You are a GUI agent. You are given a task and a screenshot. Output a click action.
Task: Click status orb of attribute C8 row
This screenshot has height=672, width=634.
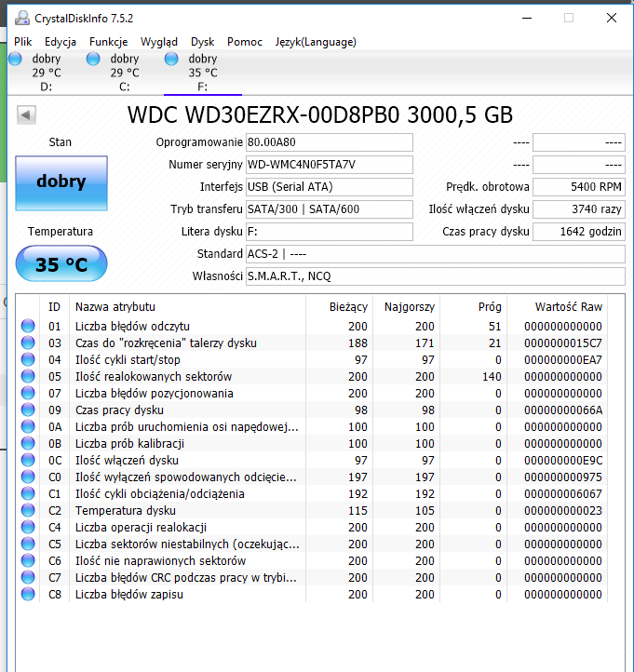(28, 594)
